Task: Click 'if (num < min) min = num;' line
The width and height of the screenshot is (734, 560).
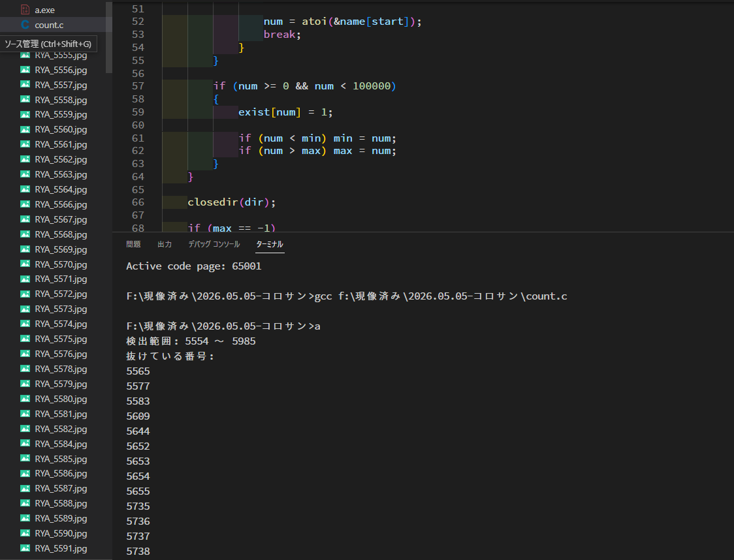Action: click(317, 138)
